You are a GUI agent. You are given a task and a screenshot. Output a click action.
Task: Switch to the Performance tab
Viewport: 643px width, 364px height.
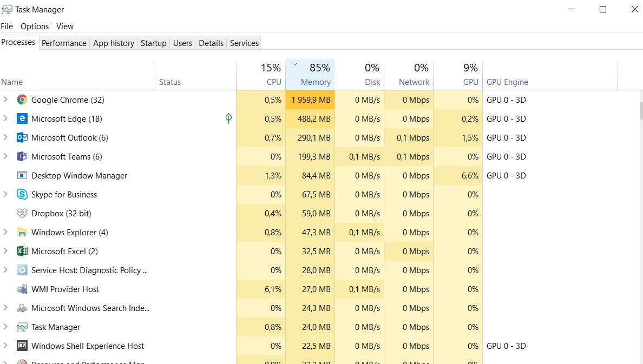(x=64, y=43)
